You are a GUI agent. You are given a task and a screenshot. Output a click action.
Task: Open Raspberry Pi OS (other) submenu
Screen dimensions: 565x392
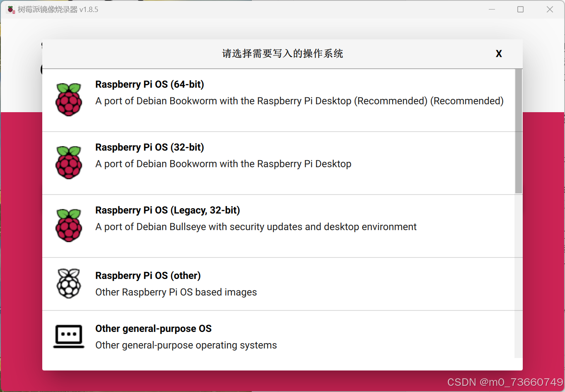point(278,284)
